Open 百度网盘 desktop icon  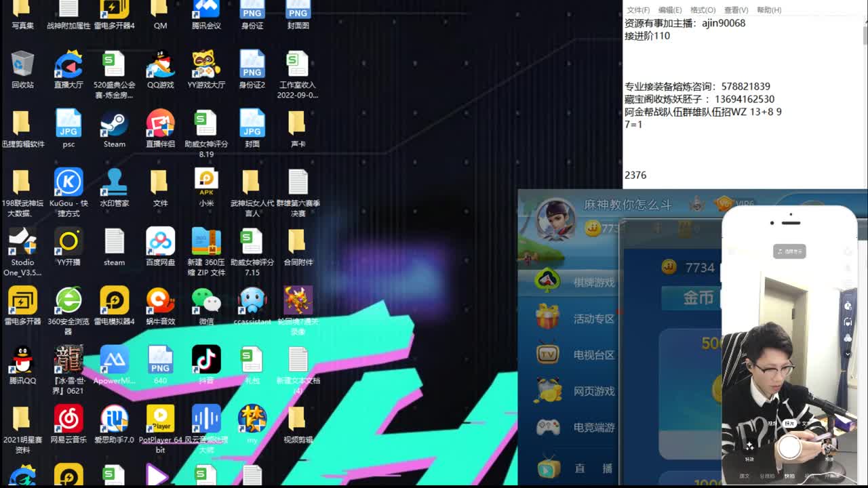tap(161, 247)
